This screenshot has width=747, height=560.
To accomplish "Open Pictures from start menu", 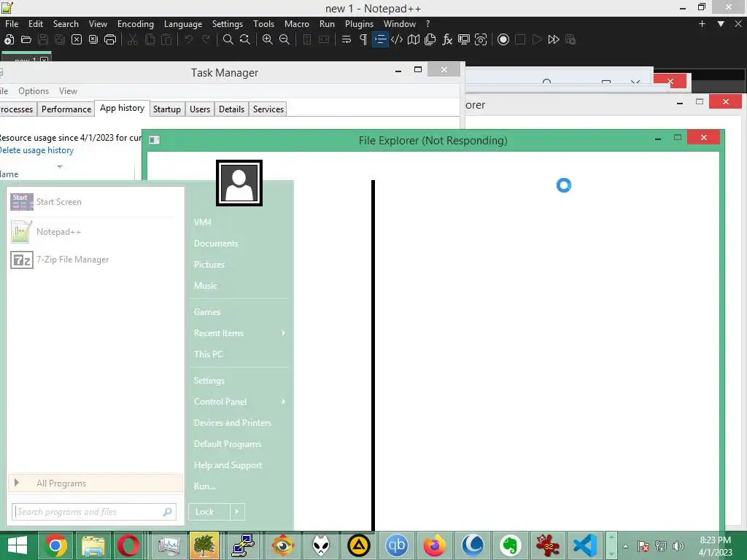I will 209,264.
